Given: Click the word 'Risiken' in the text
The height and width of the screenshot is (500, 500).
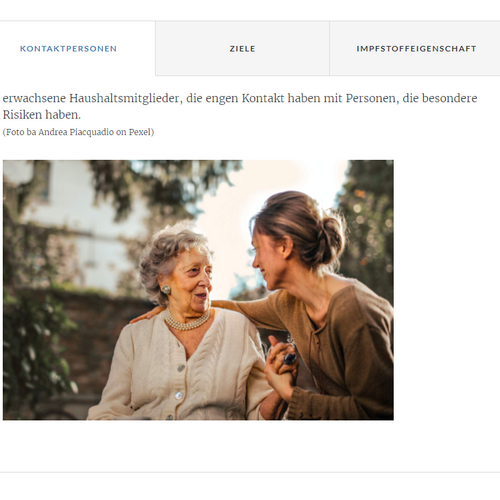Looking at the screenshot, I should [x=22, y=115].
